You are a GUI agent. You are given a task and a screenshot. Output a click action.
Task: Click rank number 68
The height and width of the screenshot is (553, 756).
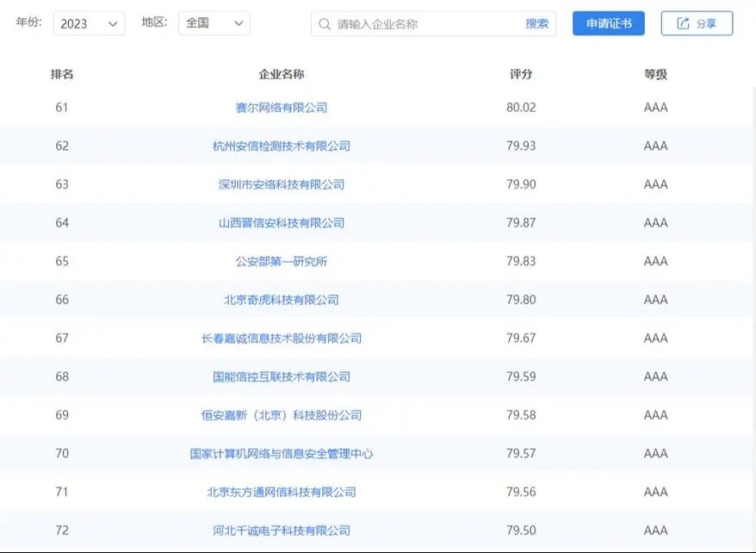click(62, 376)
